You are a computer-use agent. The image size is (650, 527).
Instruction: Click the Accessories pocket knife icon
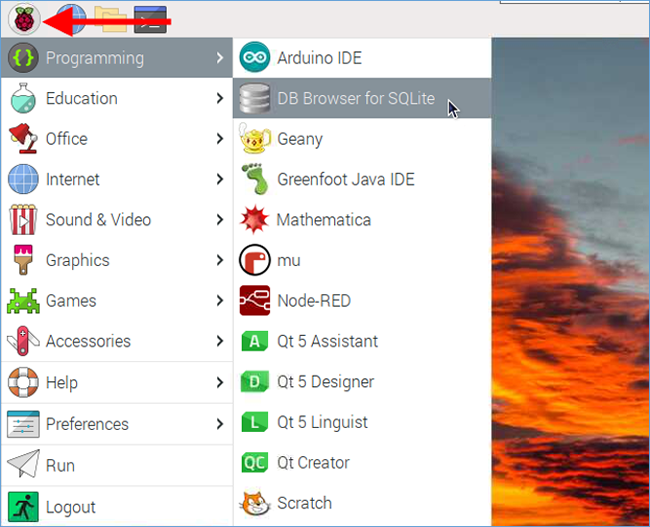(x=23, y=341)
